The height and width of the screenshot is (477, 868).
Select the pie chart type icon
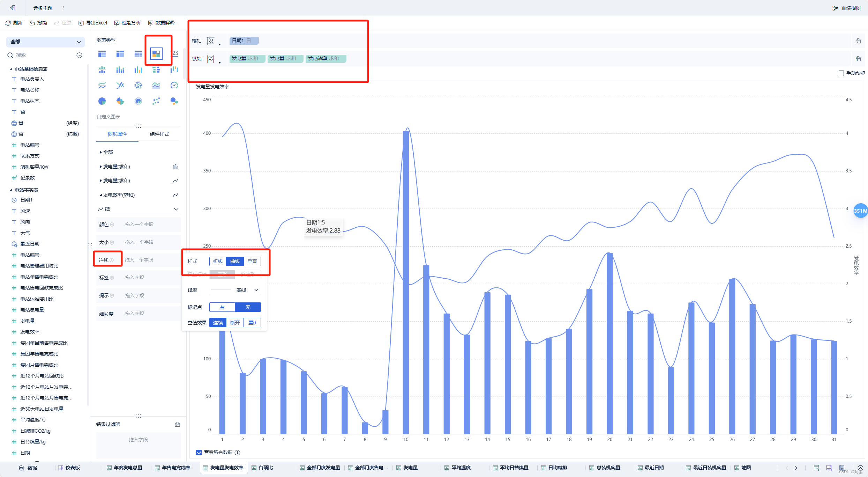click(x=102, y=101)
